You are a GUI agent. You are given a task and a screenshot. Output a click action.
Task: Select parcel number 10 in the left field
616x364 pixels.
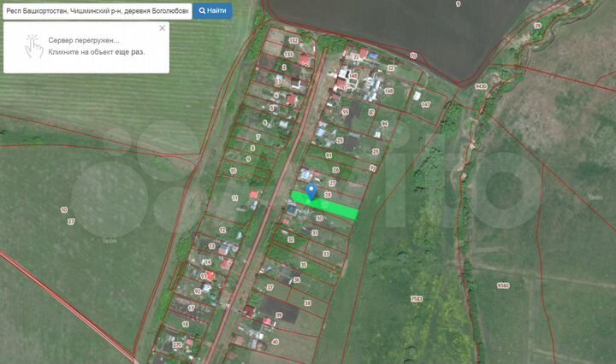(x=63, y=209)
